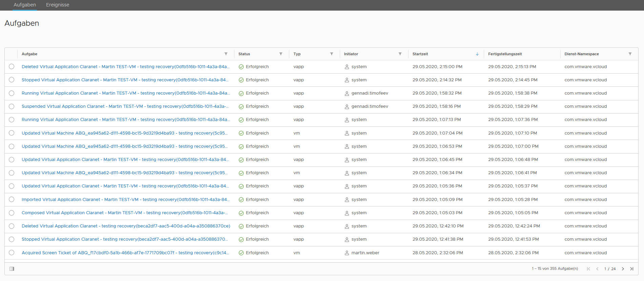Image resolution: width=644 pixels, height=281 pixels.
Task: Click success icon in the 2:15:00 PM row
Action: click(241, 67)
